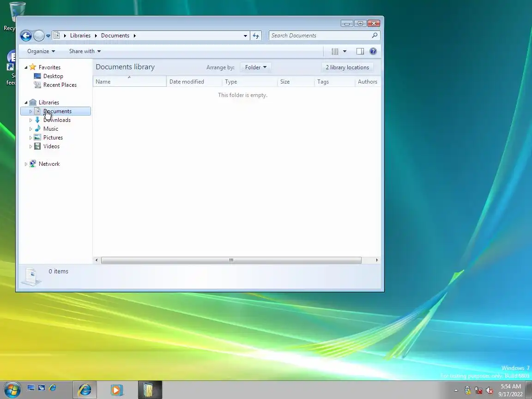This screenshot has height=399, width=532.
Task: Open the Windows Start orb
Action: (x=12, y=389)
